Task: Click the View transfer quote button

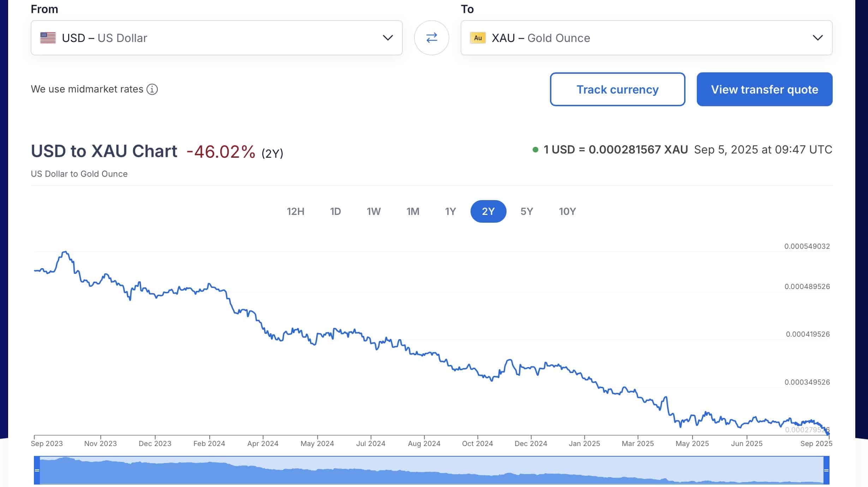Action: pyautogui.click(x=764, y=89)
